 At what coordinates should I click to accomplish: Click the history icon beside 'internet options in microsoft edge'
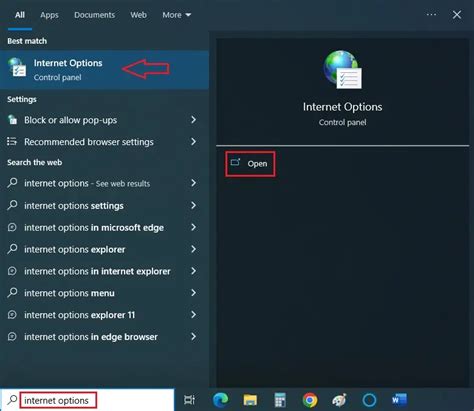12,227
